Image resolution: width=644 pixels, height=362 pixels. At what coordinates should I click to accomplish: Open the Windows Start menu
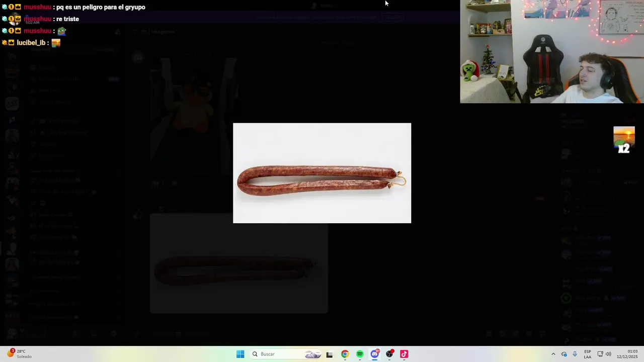(240, 354)
